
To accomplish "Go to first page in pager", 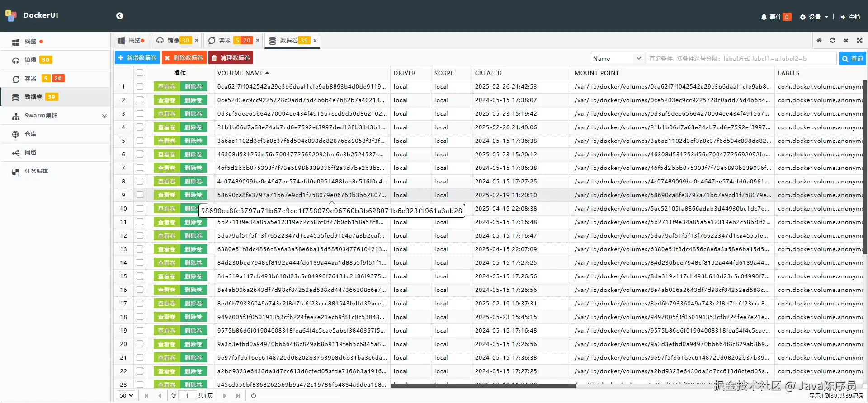I will [x=146, y=396].
